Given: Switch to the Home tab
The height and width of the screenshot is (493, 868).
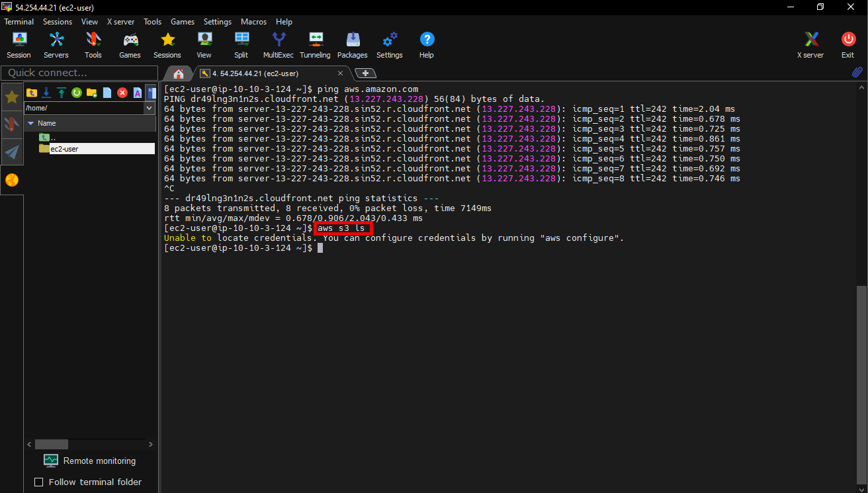Looking at the screenshot, I should [178, 73].
